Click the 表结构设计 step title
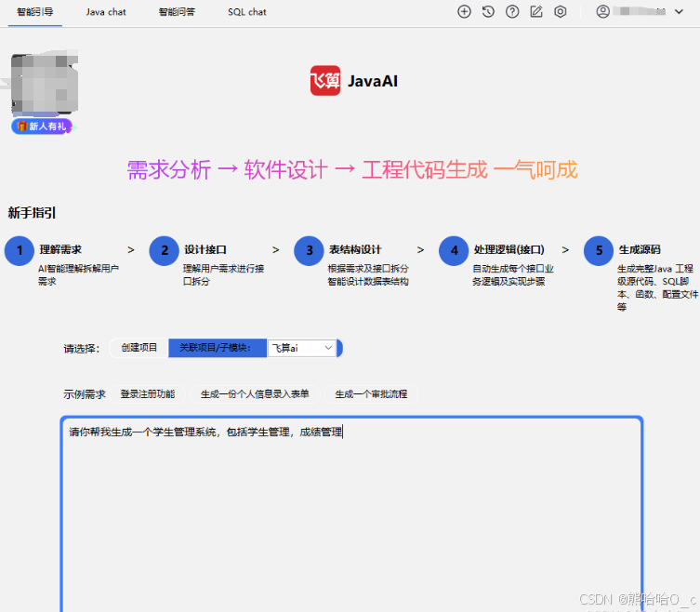Screen dimensions: 700x612 [355, 249]
